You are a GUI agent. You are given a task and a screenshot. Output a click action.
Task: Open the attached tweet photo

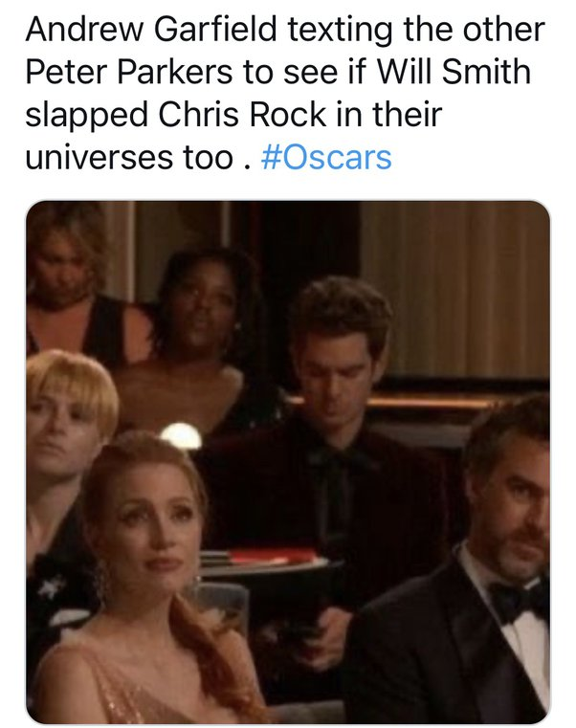288,462
